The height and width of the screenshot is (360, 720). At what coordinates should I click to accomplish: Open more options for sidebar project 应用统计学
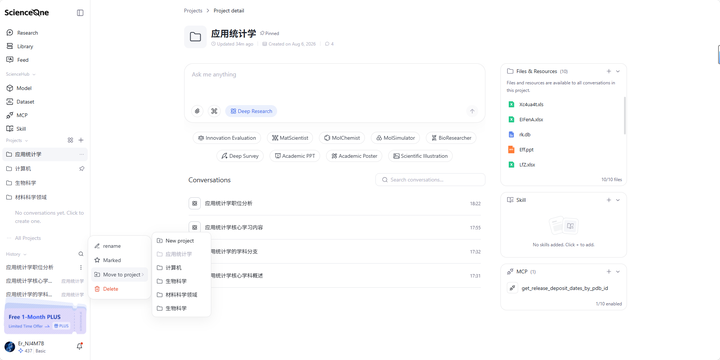[x=82, y=154]
